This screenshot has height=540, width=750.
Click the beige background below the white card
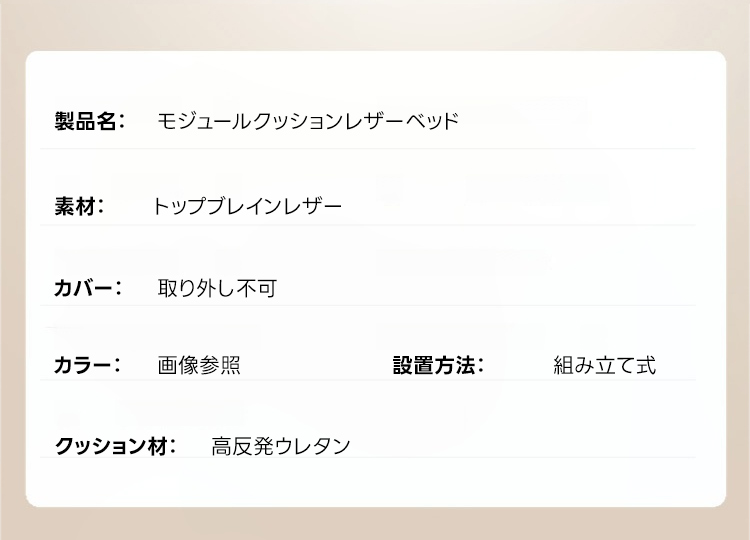pyautogui.click(x=375, y=524)
